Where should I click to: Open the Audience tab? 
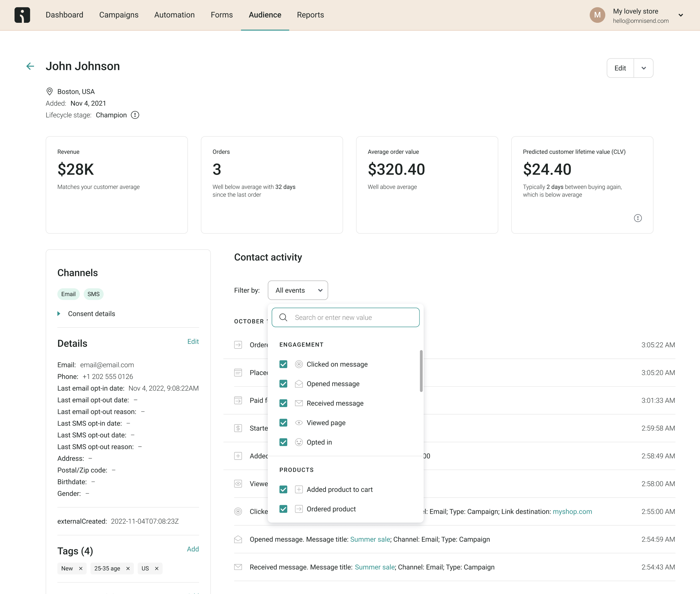(265, 15)
